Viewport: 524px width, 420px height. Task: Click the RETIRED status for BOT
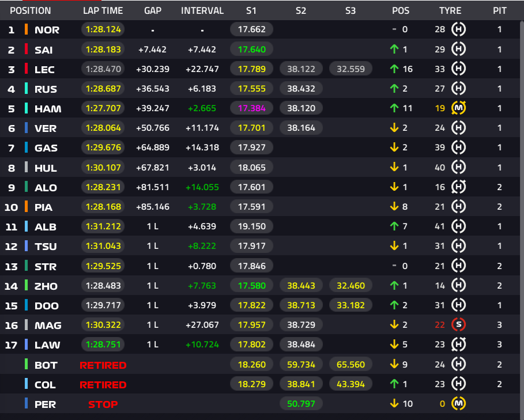click(x=103, y=365)
